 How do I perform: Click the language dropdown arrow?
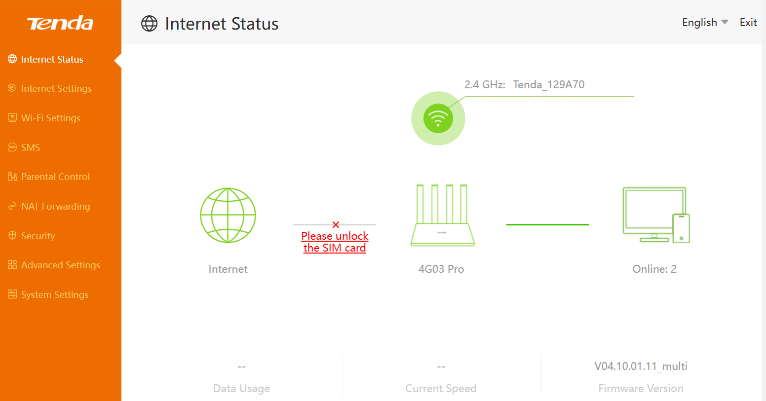(x=724, y=22)
